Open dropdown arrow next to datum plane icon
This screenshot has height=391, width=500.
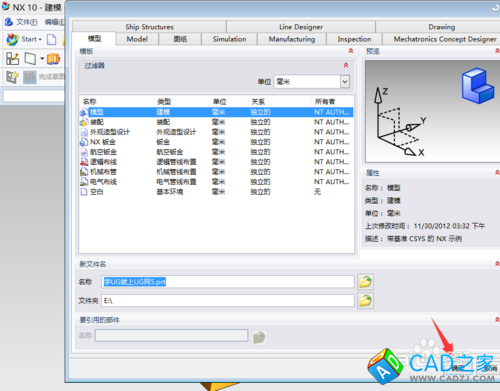coord(42,59)
